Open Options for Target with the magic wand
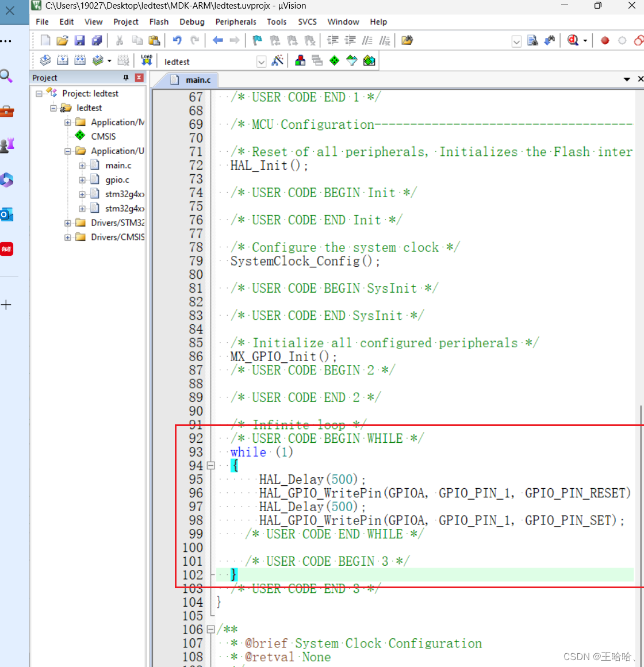644x667 pixels. click(277, 61)
